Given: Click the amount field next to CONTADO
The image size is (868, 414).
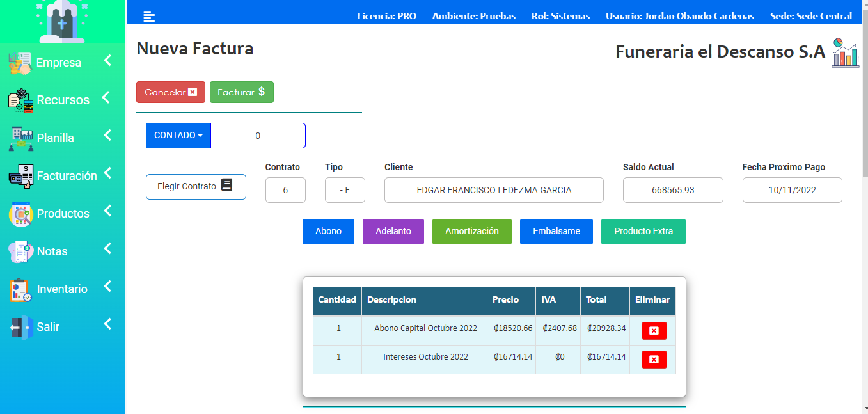Looking at the screenshot, I should [x=258, y=136].
